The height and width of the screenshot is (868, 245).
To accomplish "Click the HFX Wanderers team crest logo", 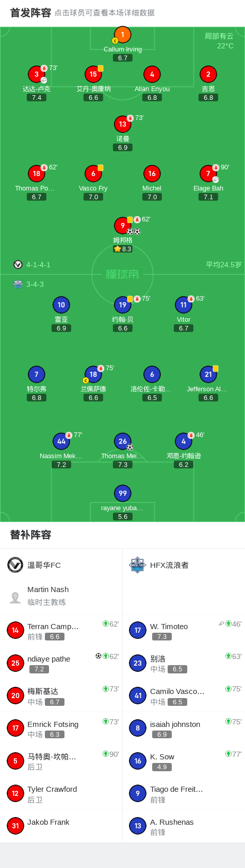I will pos(137,565).
